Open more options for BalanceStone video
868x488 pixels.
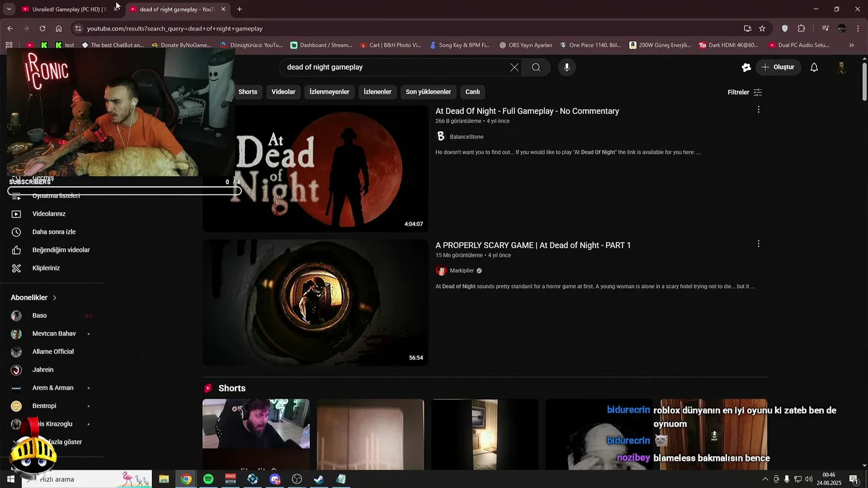pyautogui.click(x=758, y=110)
